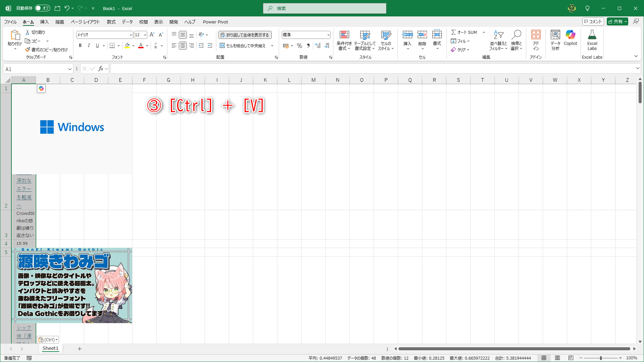Click the search box in title bar
Viewport: 644px width, 362px height.
324,8
